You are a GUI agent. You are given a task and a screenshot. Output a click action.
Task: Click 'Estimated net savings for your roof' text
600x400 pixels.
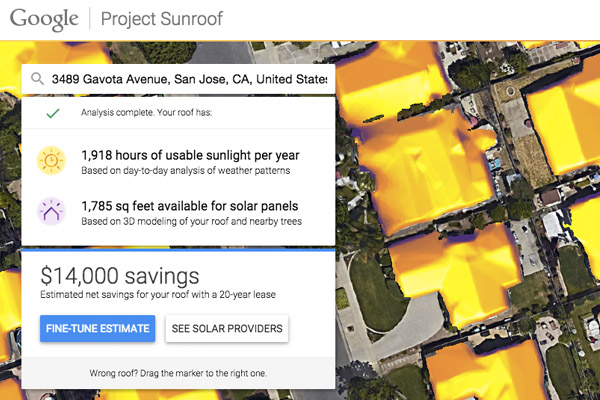pos(158,294)
